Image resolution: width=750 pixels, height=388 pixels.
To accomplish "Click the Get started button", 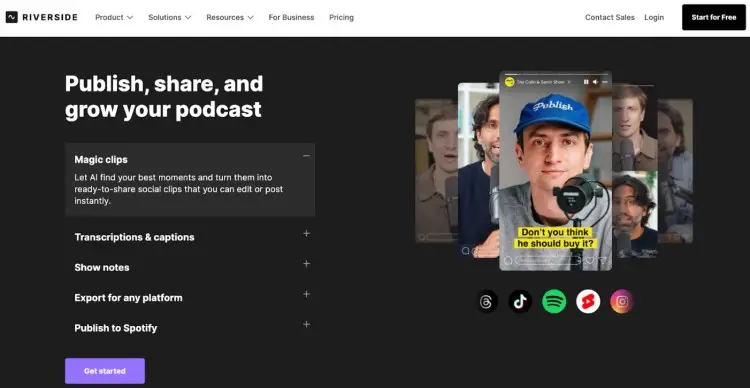I will pos(105,371).
